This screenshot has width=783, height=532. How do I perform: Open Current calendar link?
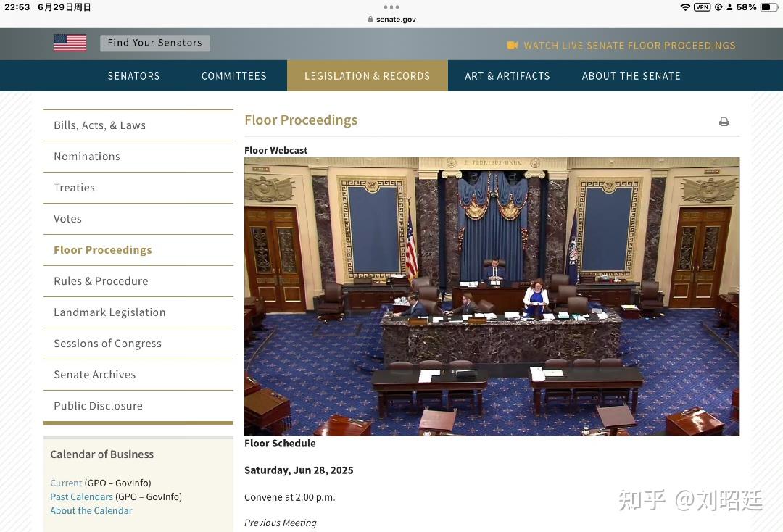tap(66, 483)
